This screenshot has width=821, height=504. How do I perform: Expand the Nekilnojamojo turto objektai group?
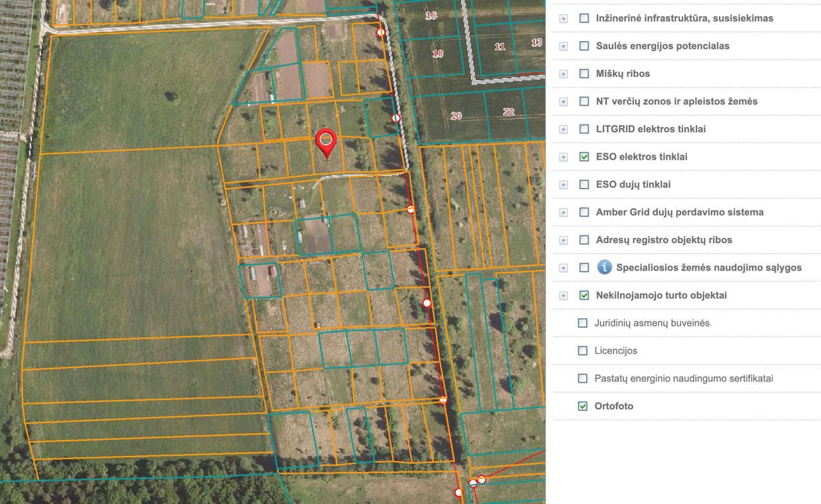(563, 296)
